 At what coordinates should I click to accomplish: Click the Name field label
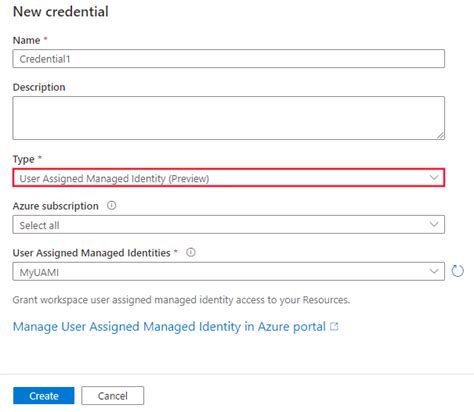pyautogui.click(x=26, y=40)
